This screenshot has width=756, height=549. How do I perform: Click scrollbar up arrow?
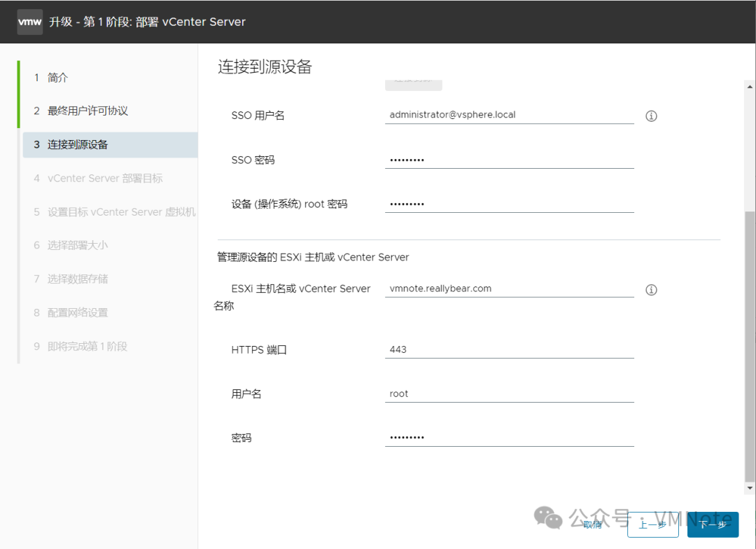coord(750,87)
